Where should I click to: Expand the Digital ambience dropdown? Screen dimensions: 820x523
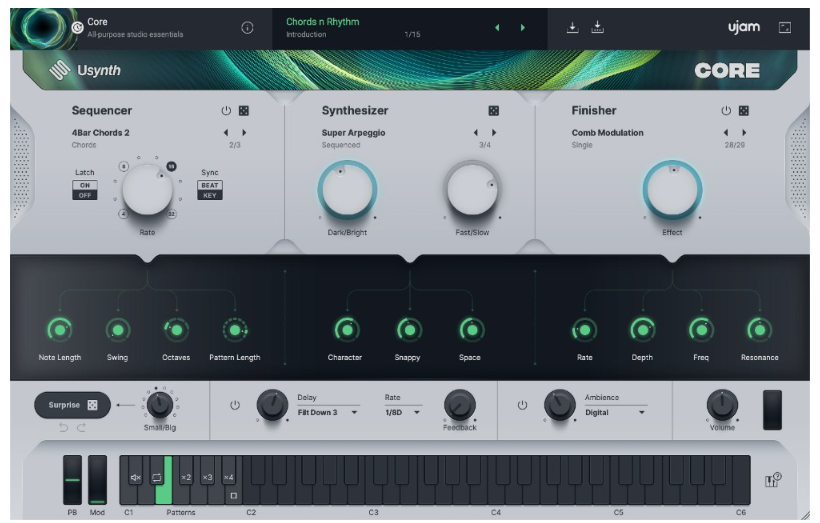point(615,412)
